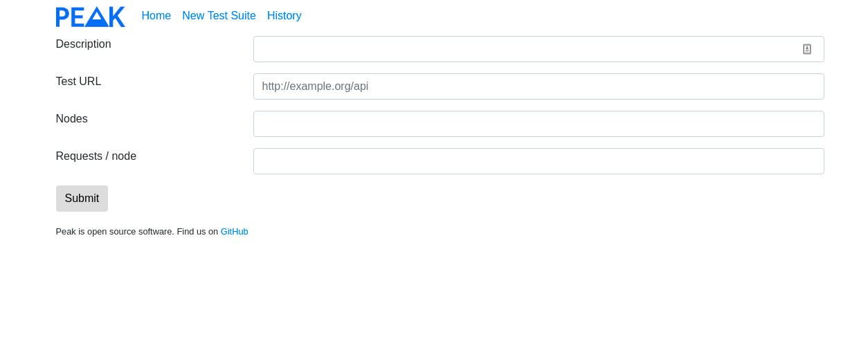Focus the Requests / node input field

coord(539,161)
